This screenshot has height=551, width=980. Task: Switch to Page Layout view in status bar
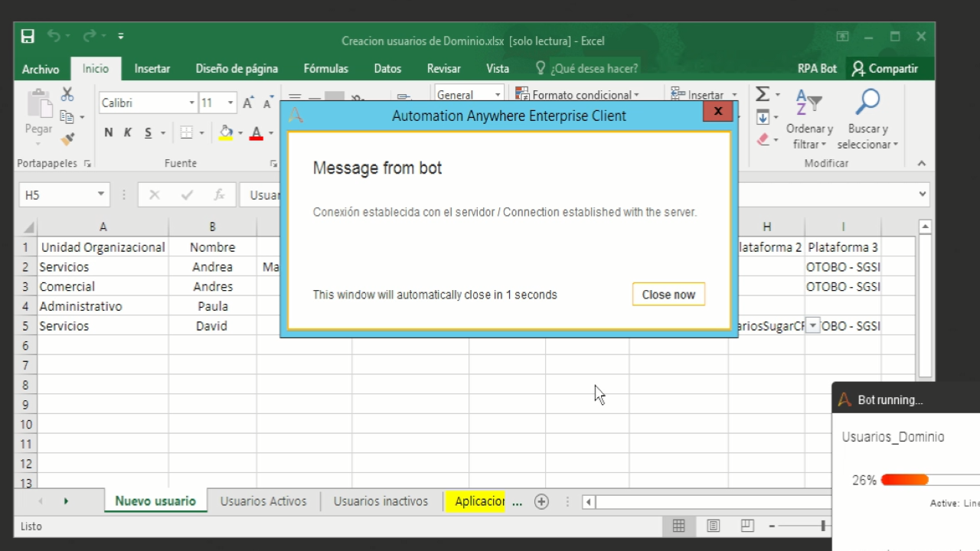[x=713, y=526]
